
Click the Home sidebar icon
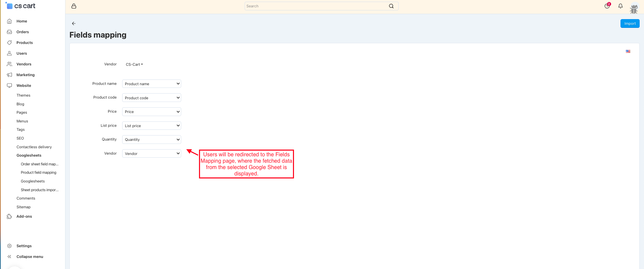9,21
